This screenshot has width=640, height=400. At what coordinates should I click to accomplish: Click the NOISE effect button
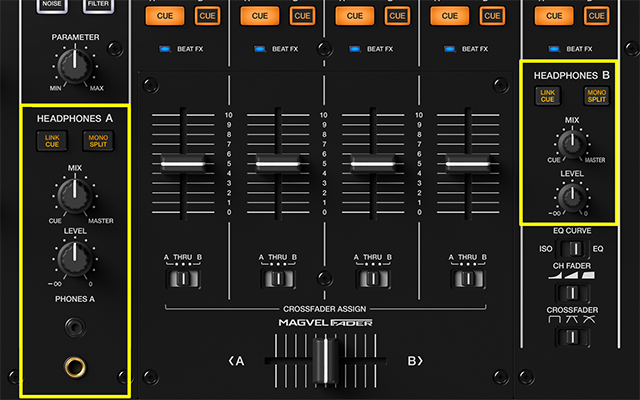click(x=53, y=5)
